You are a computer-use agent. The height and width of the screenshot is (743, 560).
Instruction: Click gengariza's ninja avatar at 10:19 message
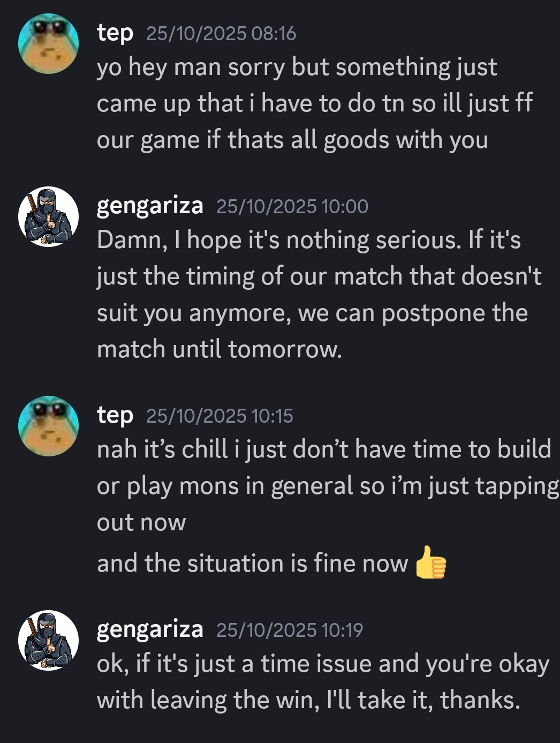click(48, 641)
